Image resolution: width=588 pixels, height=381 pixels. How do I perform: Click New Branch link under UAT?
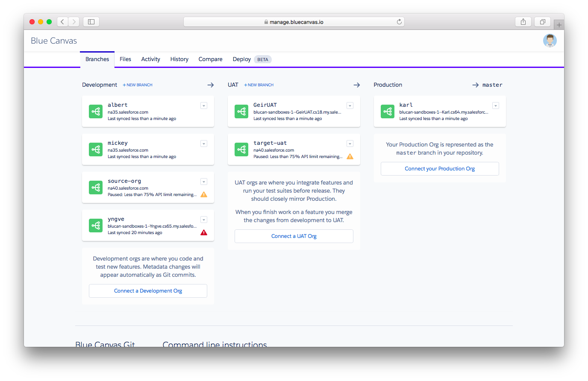[259, 85]
